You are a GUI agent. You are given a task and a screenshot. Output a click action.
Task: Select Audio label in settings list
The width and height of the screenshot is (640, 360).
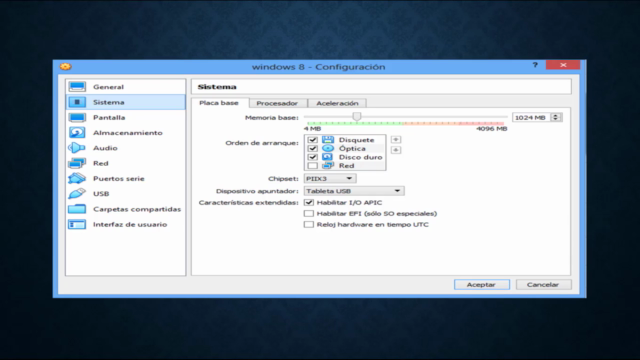(105, 148)
